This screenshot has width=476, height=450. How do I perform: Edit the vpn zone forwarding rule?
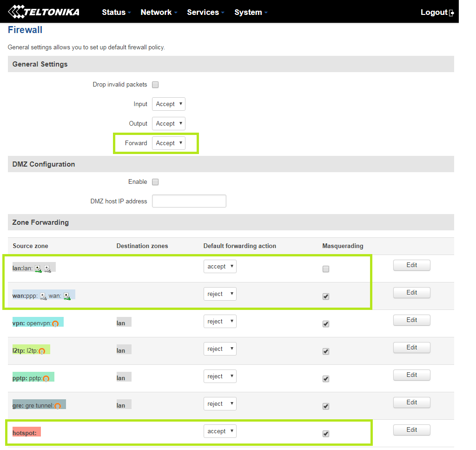click(411, 320)
